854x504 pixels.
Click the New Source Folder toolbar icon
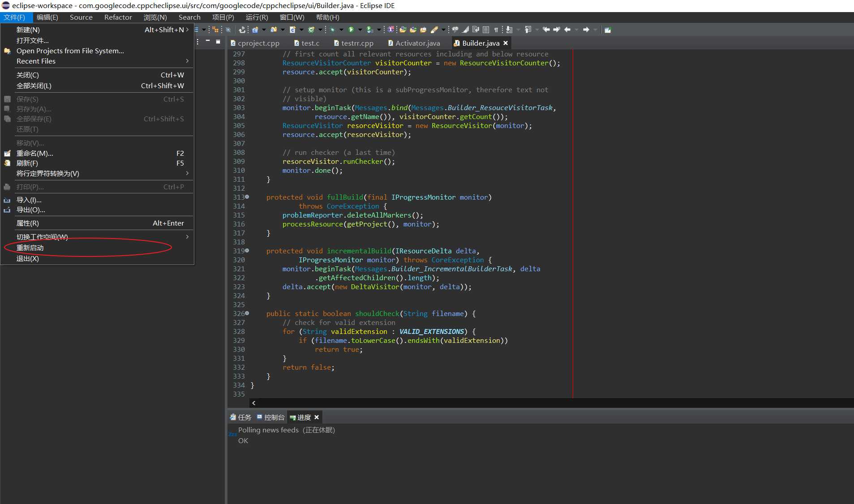pos(274,30)
